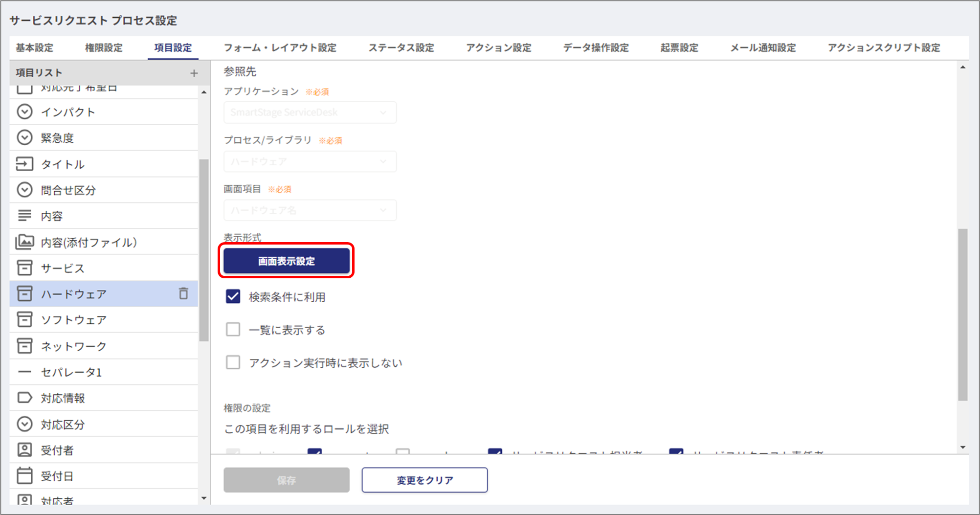Open the アプリケーション dropdown
Screen dimensions: 980x515
[310, 112]
